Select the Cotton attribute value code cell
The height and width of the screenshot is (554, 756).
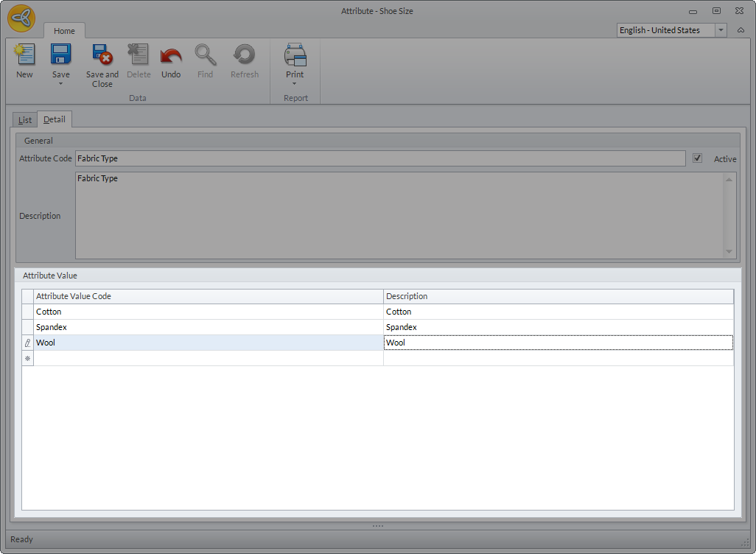point(208,312)
